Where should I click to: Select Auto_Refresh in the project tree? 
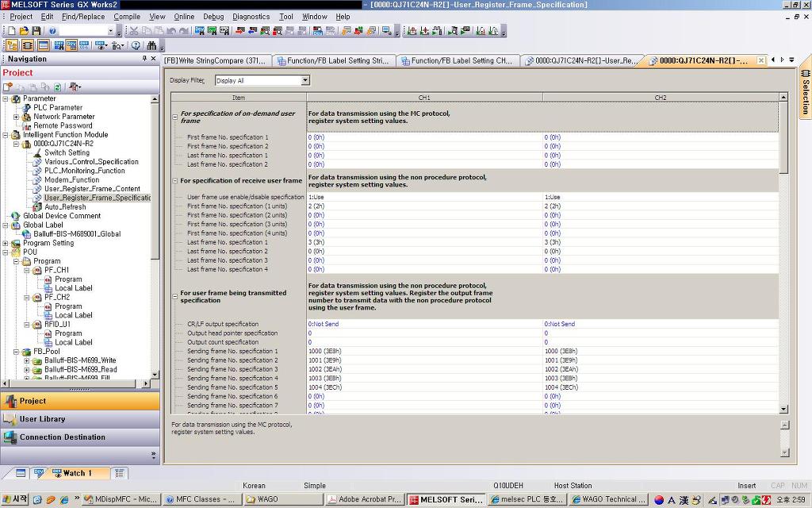65,207
